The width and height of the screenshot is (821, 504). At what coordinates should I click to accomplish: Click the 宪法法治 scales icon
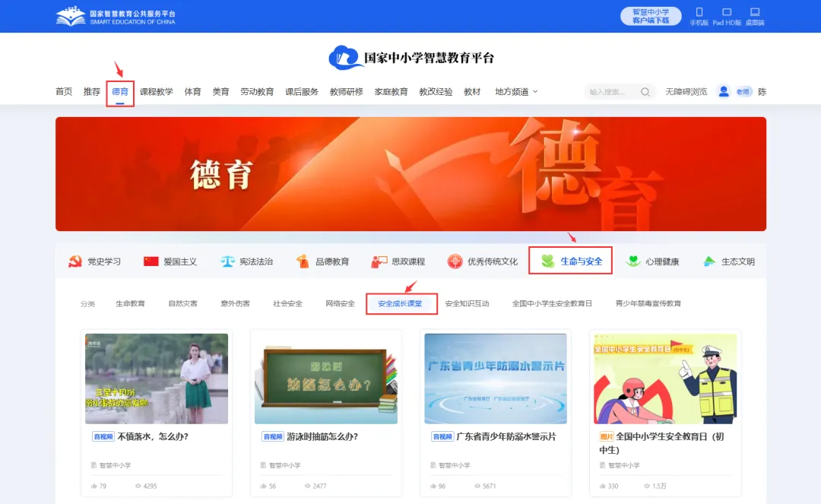click(x=227, y=262)
